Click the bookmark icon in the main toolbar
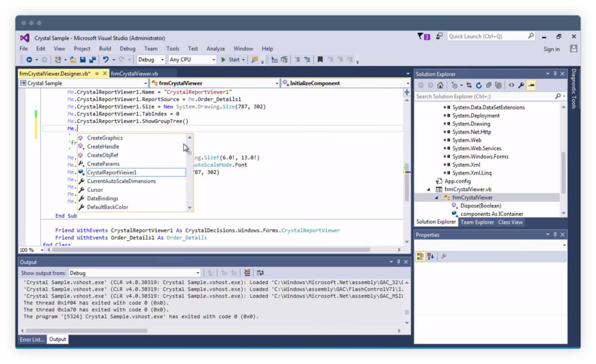Viewport: 596px width, 364px height. coord(320,60)
